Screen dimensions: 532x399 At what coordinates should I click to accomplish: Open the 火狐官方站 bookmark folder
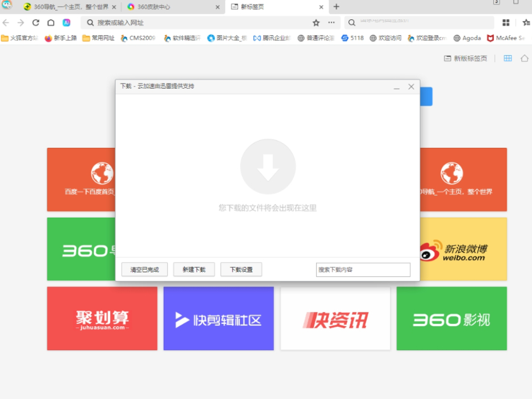click(x=19, y=38)
